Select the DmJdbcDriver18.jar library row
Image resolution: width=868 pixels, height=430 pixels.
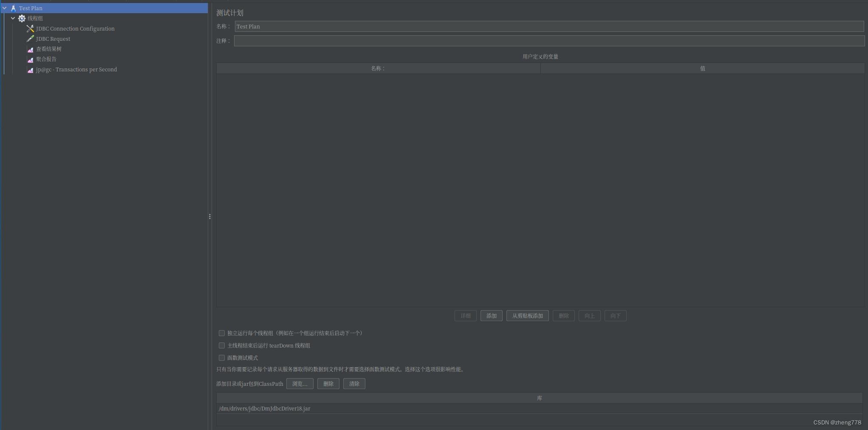pyautogui.click(x=540, y=408)
